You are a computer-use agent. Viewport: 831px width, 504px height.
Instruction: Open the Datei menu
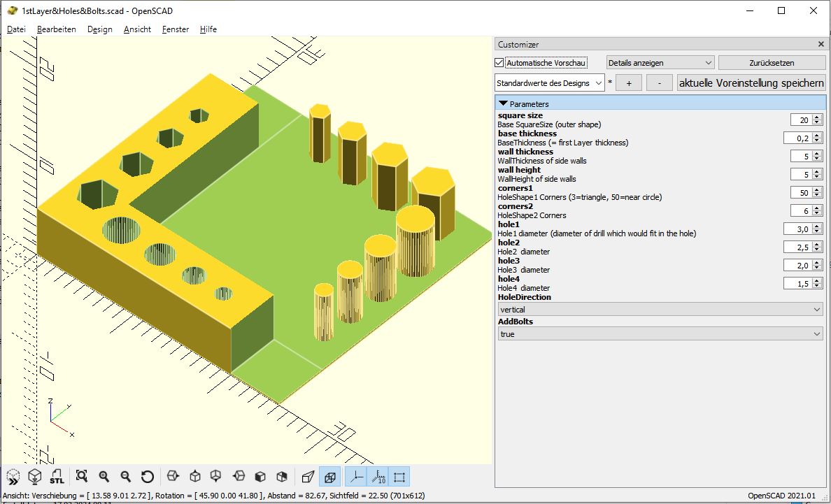(x=16, y=29)
